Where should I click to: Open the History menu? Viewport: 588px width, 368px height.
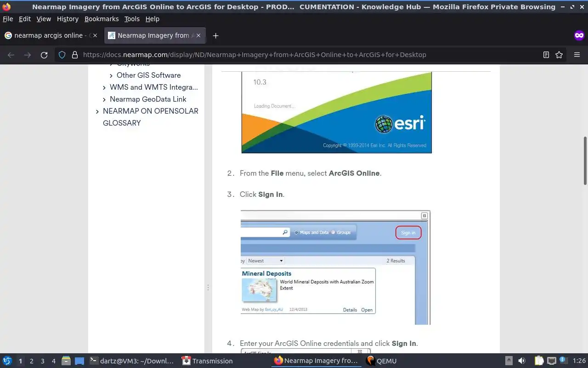point(68,19)
